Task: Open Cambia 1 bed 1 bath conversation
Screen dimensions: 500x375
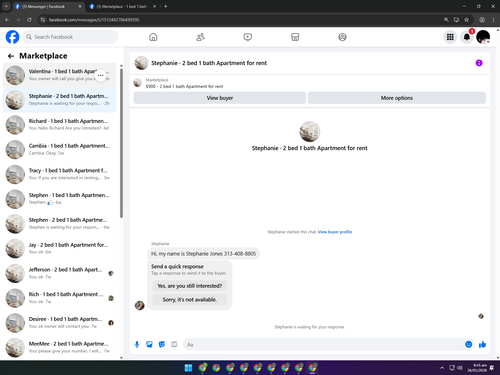Action: 60,149
